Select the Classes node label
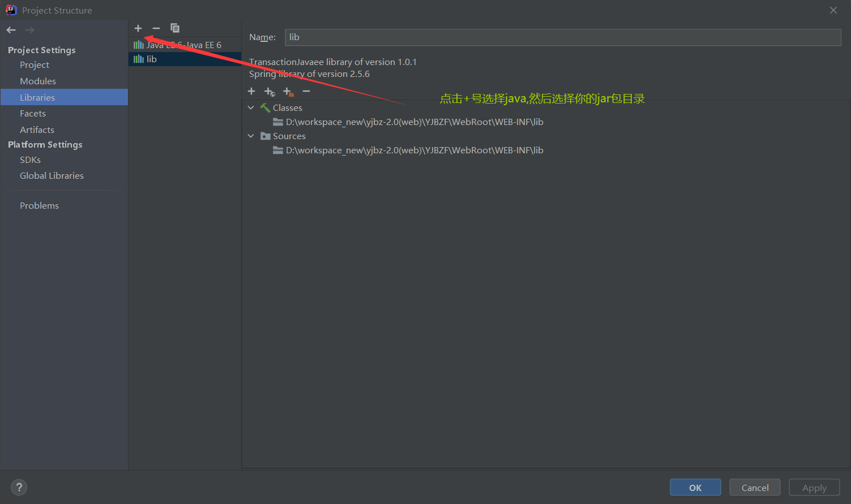This screenshot has height=504, width=851. (x=288, y=107)
